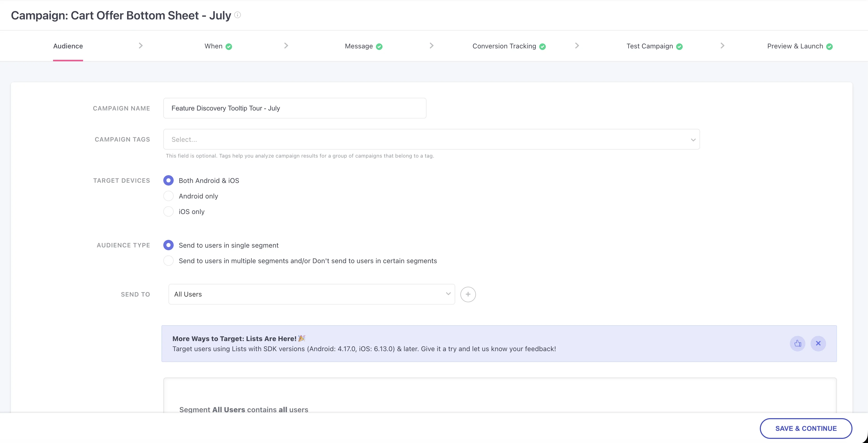Click the checkmark beside Test Campaign

click(x=679, y=47)
